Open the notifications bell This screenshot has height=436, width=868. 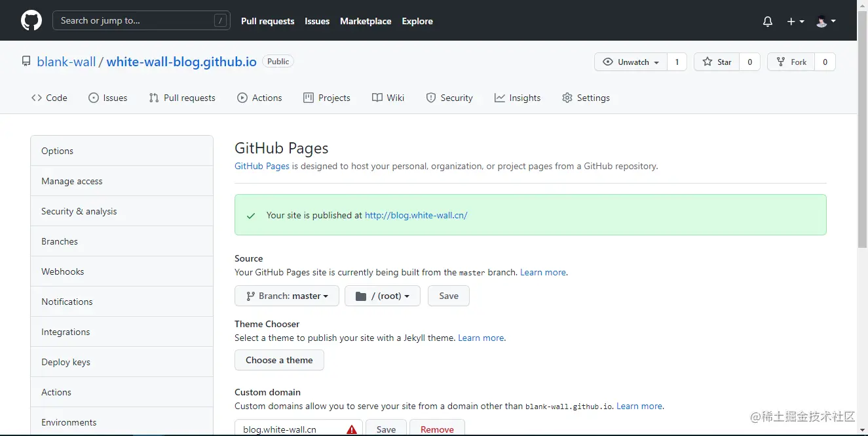(768, 22)
